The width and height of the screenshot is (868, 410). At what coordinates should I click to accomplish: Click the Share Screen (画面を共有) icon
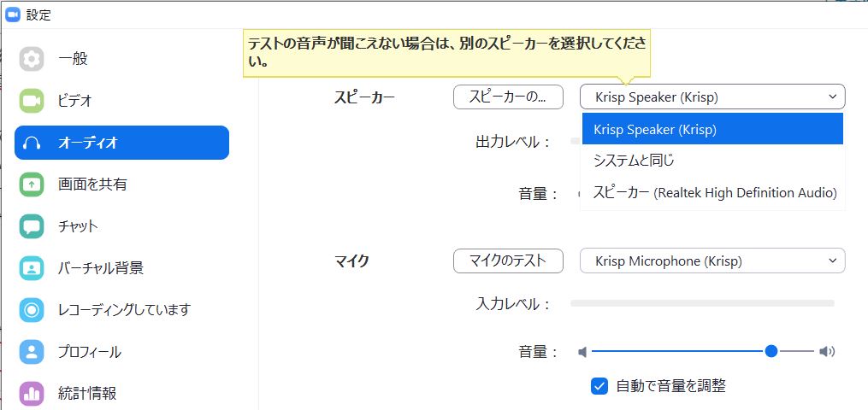32,184
